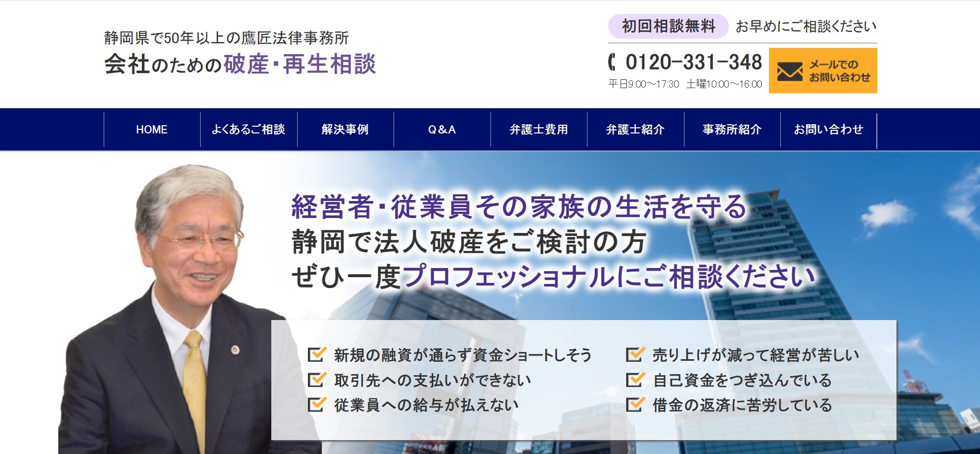Click the telephone handset icon
The height and width of the screenshot is (454, 980).
point(612,62)
